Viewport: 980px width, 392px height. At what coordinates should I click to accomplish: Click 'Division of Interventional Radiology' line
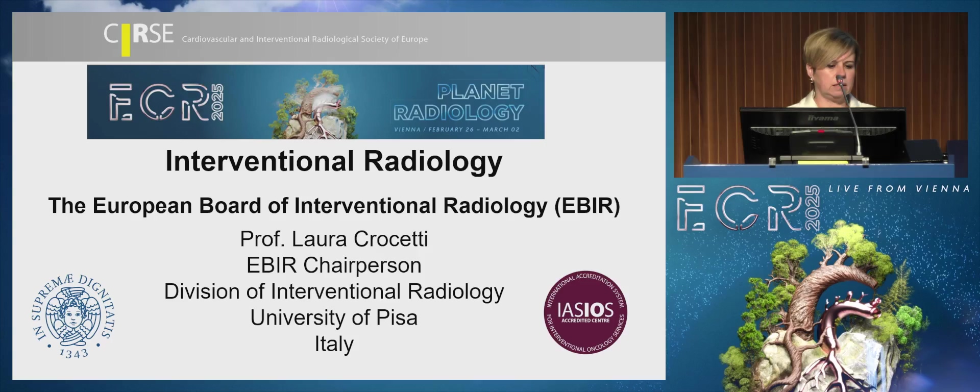[x=334, y=292]
